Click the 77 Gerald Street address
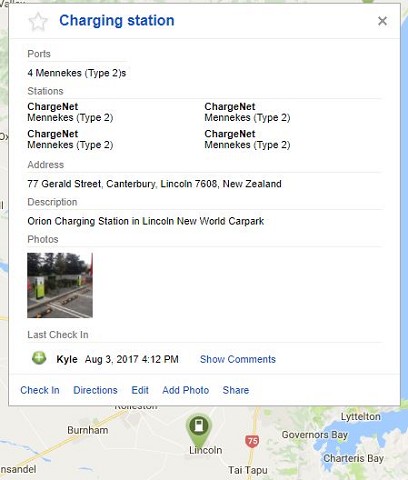The height and width of the screenshot is (480, 408). tap(154, 184)
